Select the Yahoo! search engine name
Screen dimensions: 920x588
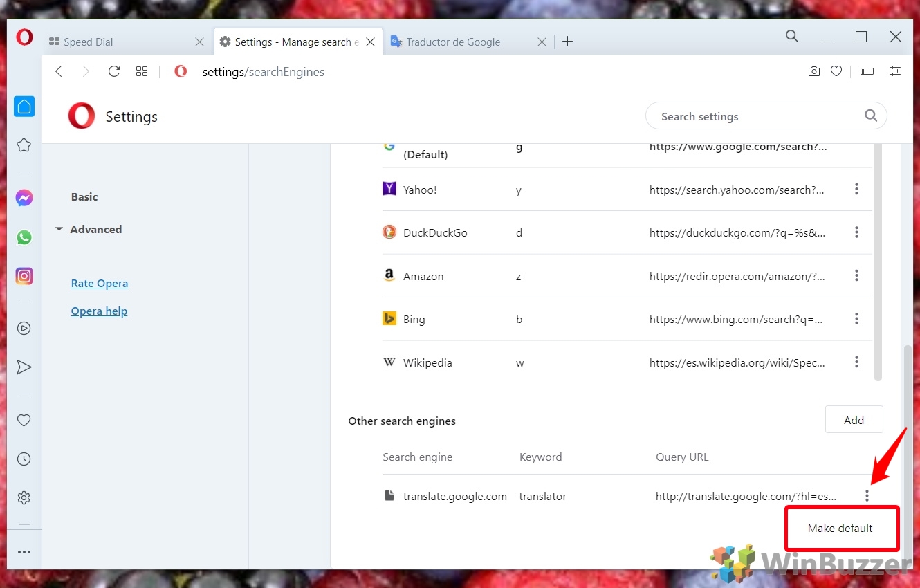point(420,190)
